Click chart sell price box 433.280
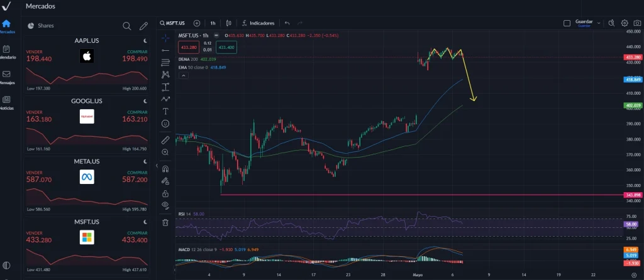Image resolution: width=644 pixels, height=280 pixels. point(189,48)
